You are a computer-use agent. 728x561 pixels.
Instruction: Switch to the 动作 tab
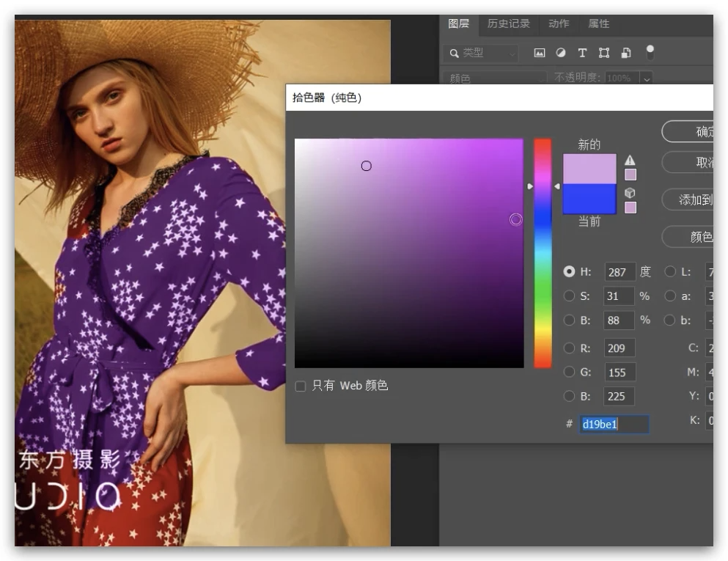[559, 23]
